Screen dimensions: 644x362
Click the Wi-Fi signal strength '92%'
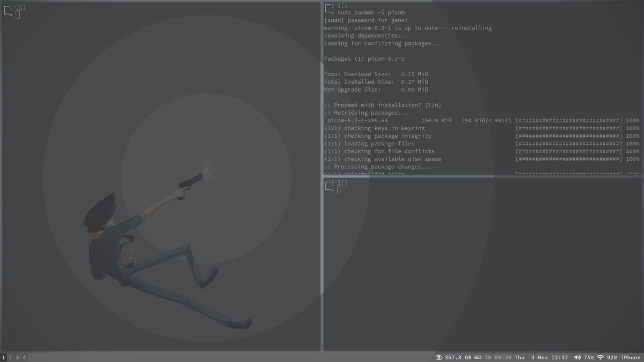click(x=612, y=357)
